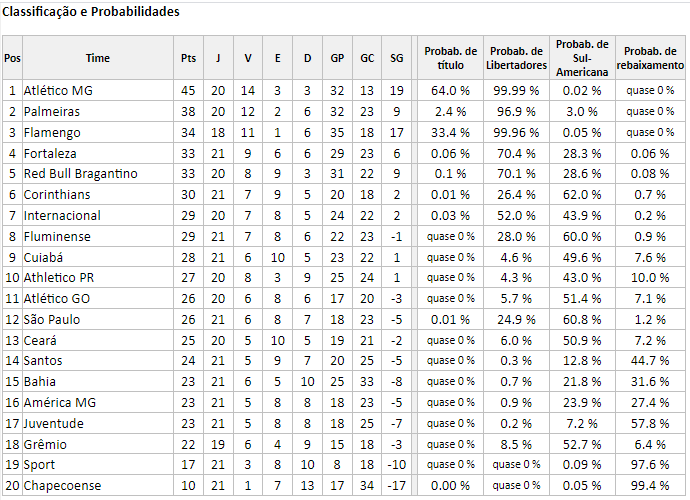The width and height of the screenshot is (690, 500).
Task: Select the Pos column header
Action: click(x=12, y=58)
